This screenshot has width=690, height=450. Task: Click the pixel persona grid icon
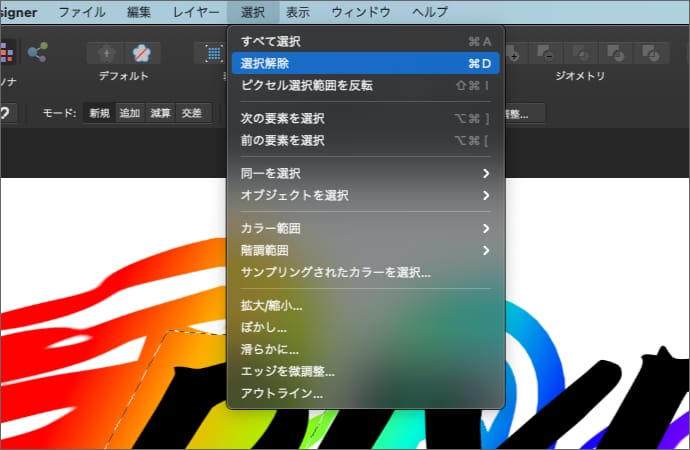click(6, 52)
